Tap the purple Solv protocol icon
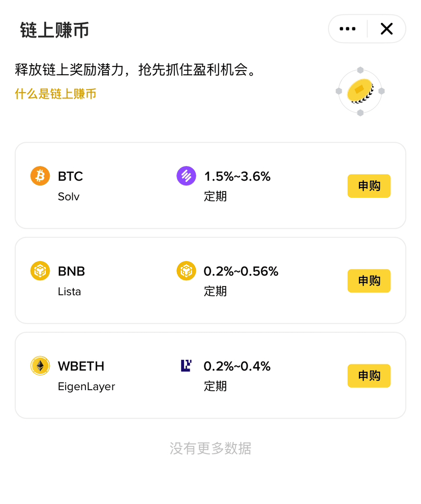 pyautogui.click(x=186, y=176)
